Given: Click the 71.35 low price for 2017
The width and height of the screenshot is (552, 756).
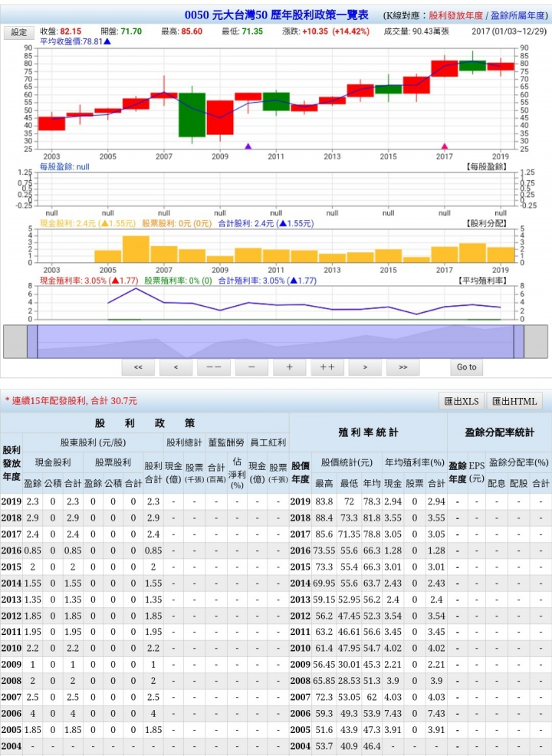Looking at the screenshot, I should click(349, 534).
